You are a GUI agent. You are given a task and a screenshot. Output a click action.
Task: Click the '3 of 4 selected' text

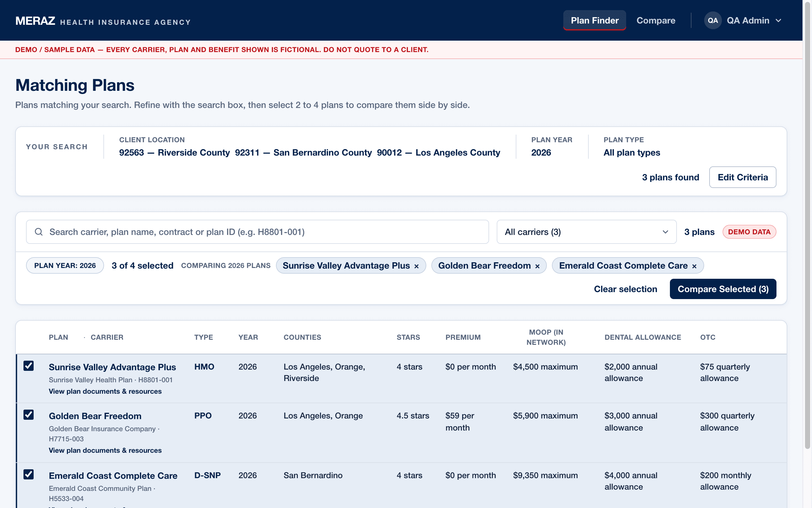[x=142, y=265]
